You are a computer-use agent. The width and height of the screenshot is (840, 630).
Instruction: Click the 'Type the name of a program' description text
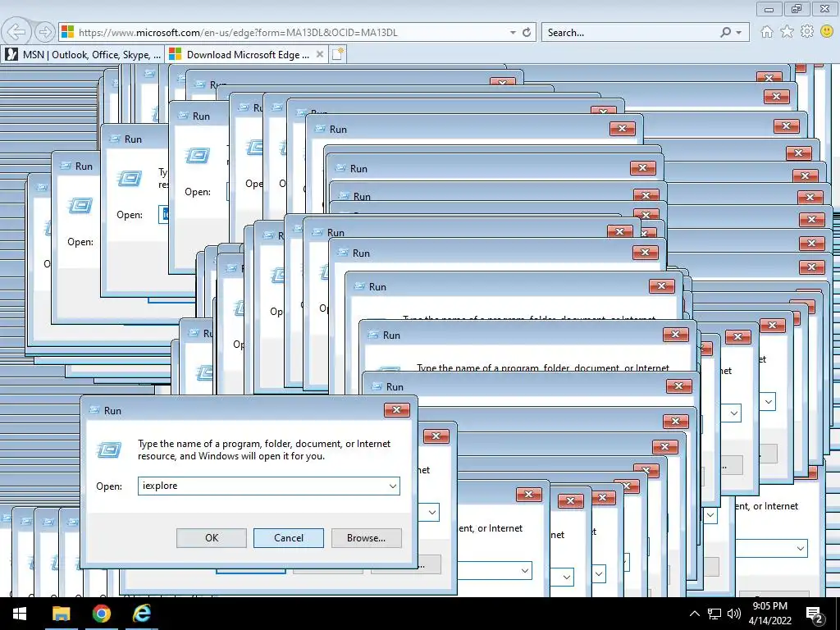[x=264, y=450]
